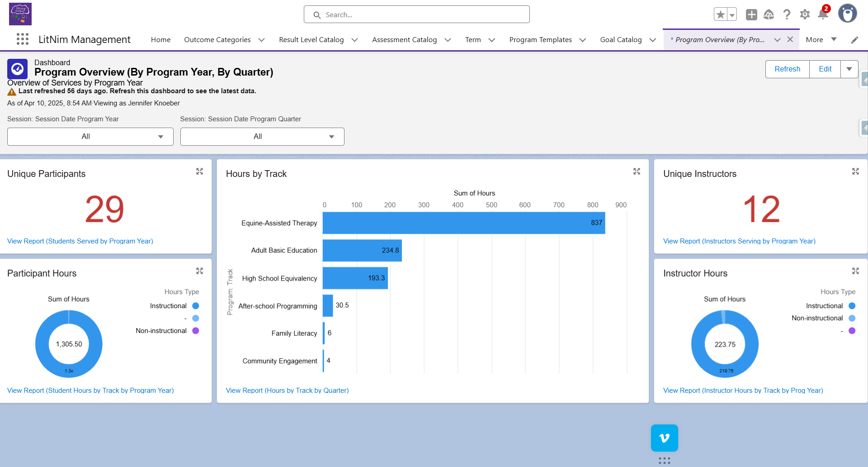Click the Salesforce Help question mark icon
868x467 pixels.
point(787,14)
